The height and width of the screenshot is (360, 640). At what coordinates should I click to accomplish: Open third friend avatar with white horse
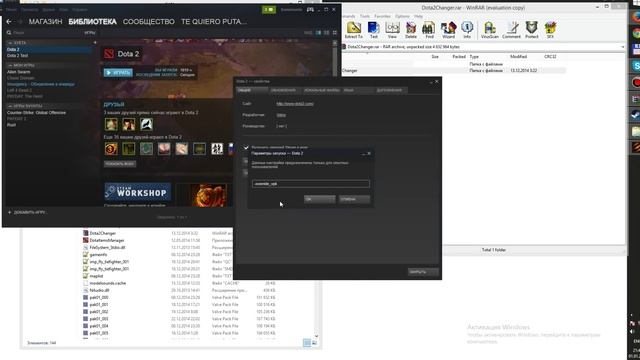[146, 124]
